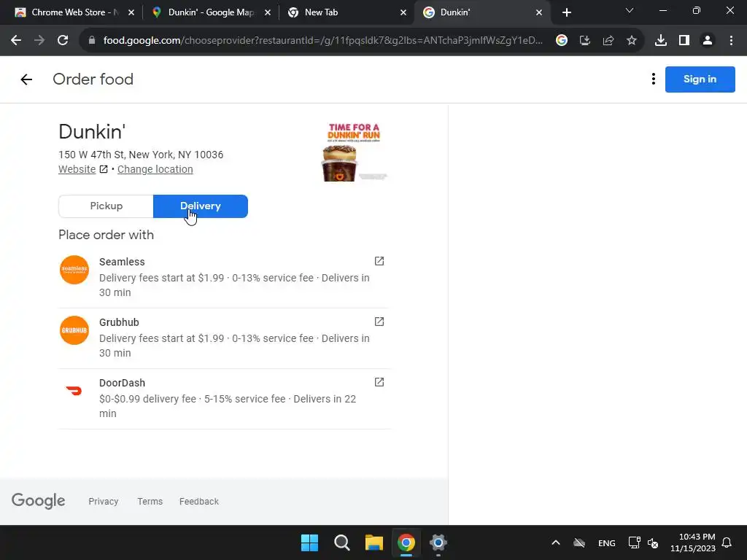
Task: Click the browser back arrow
Action: tap(16, 41)
